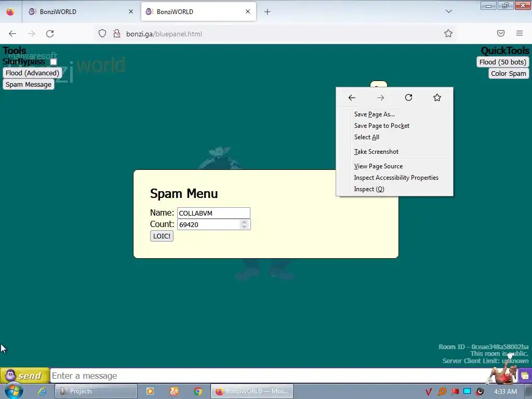Image resolution: width=532 pixels, height=399 pixels.
Task: Open the orange taskbar icon beside Chrome
Action: [x=174, y=391]
